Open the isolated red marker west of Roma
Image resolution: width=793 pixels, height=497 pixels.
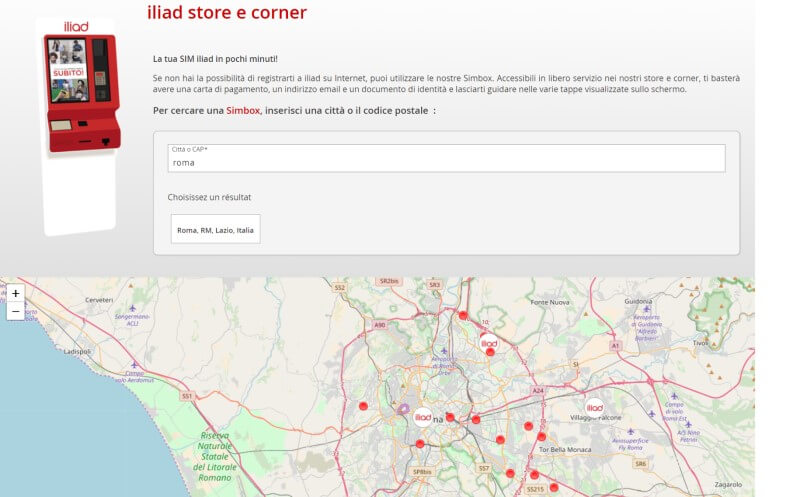[x=363, y=406]
